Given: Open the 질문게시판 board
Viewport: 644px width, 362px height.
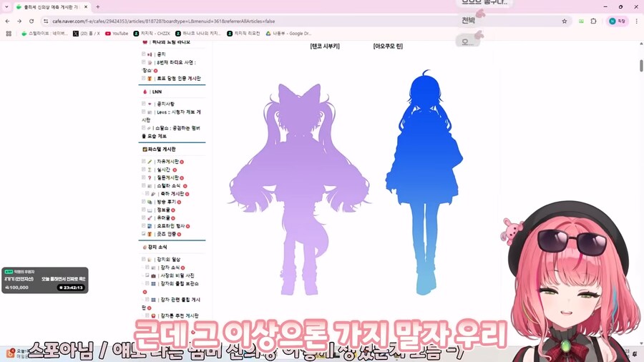Looking at the screenshot, I should (x=167, y=177).
